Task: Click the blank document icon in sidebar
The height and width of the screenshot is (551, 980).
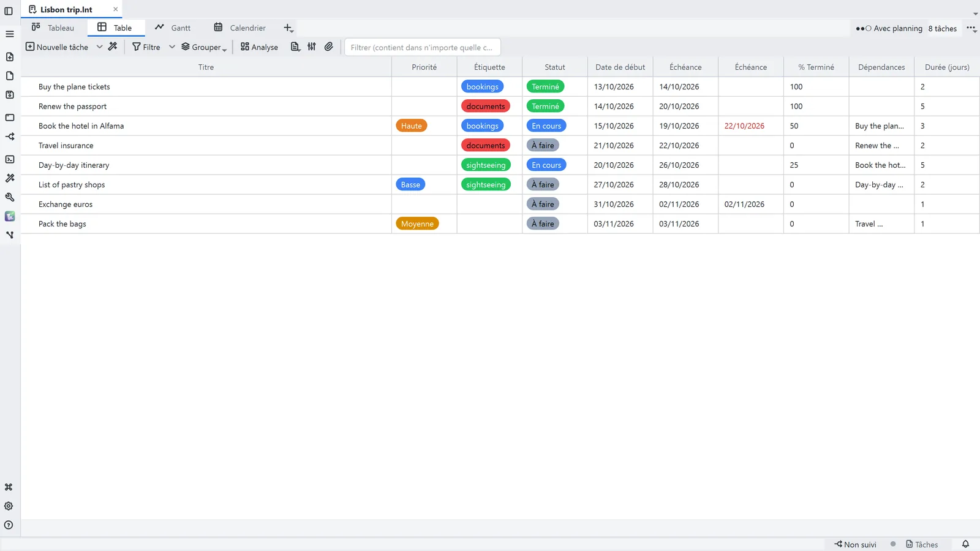Action: (10, 76)
